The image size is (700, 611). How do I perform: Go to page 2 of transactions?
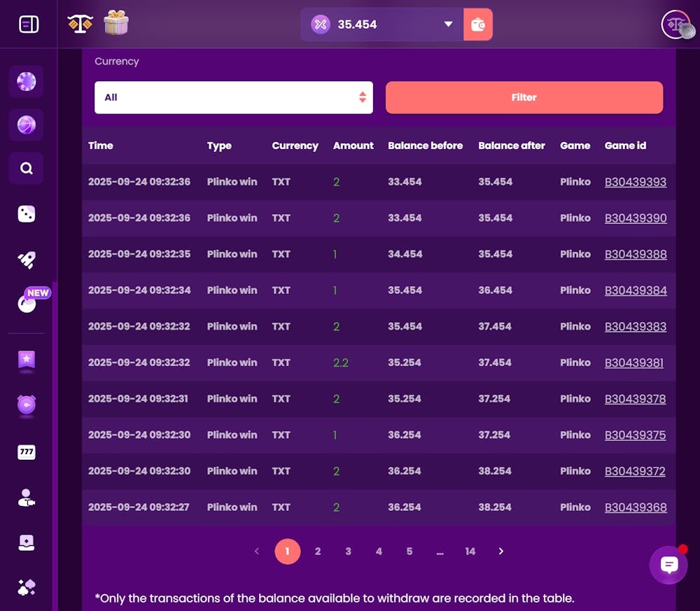318,552
